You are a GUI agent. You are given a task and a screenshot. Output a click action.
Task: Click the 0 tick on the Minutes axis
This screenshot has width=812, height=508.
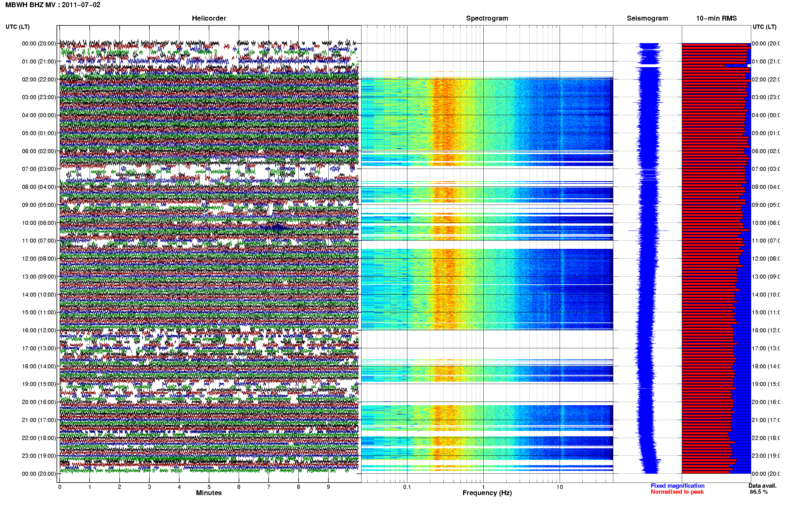(60, 487)
